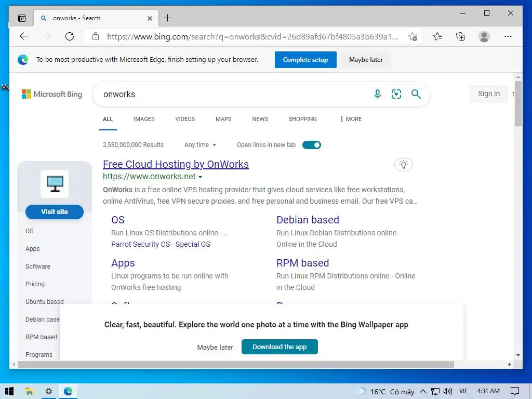The height and width of the screenshot is (399, 532).
Task: Open the RPM based sitelink heading
Action: click(303, 263)
